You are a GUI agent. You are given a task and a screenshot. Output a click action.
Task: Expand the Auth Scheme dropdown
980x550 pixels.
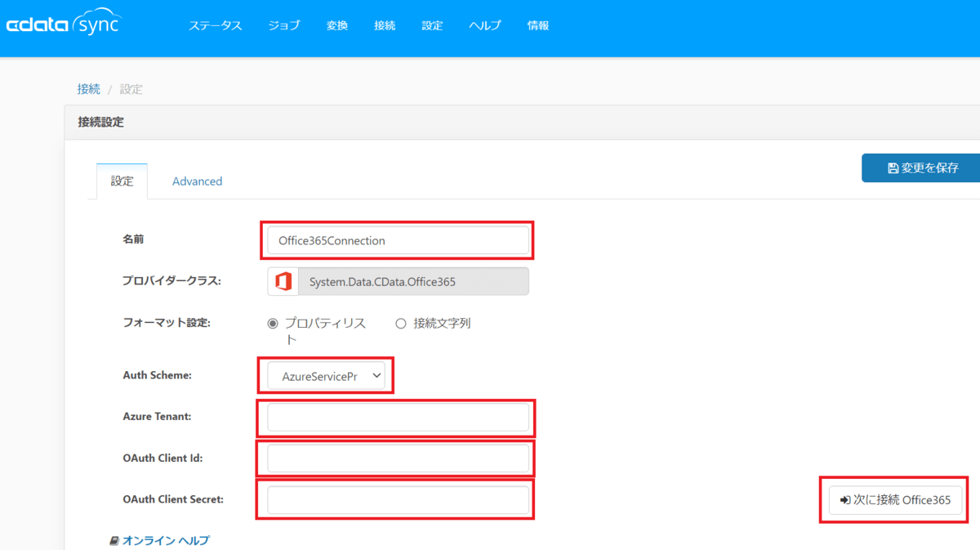(326, 376)
